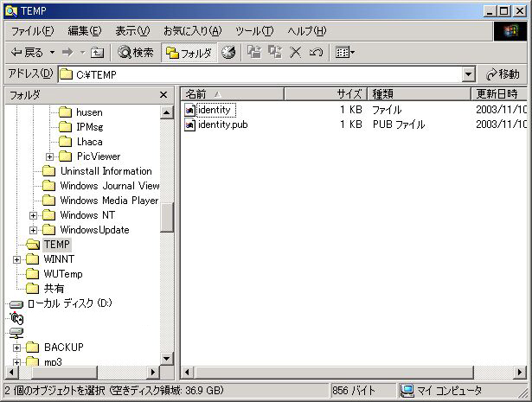Screen dimensions: 532x402
Task: Open the ファイル(F) menu
Action: coord(32,31)
